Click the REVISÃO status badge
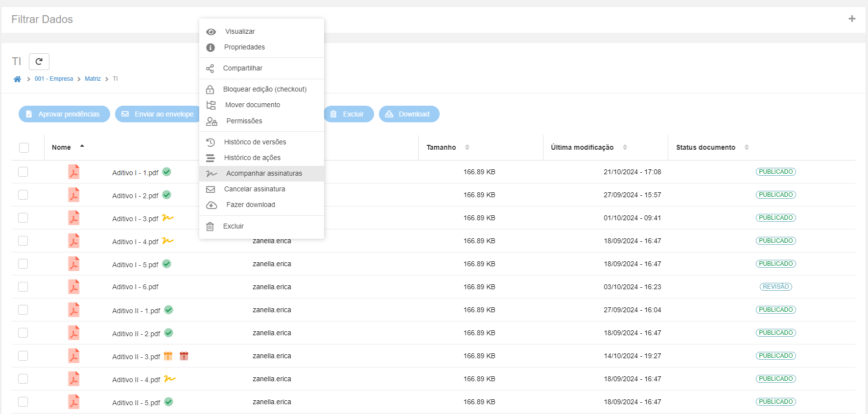The image size is (868, 414). (776, 287)
